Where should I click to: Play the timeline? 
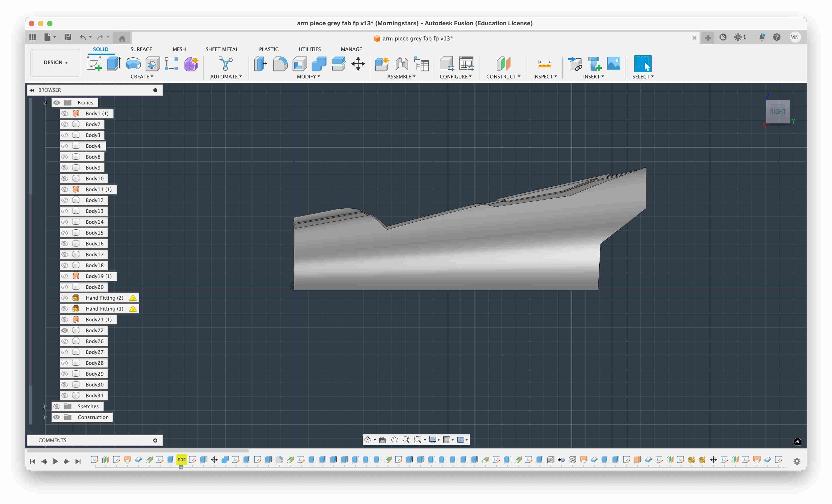point(55,461)
